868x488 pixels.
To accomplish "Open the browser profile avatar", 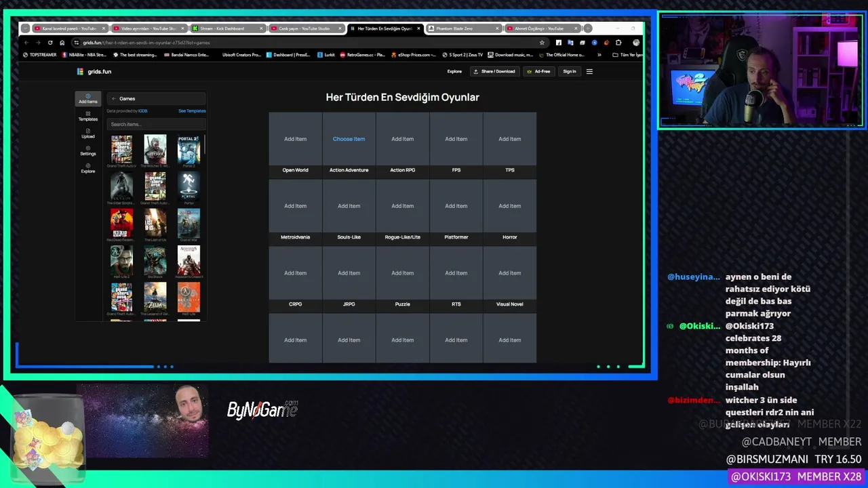I will tap(636, 43).
